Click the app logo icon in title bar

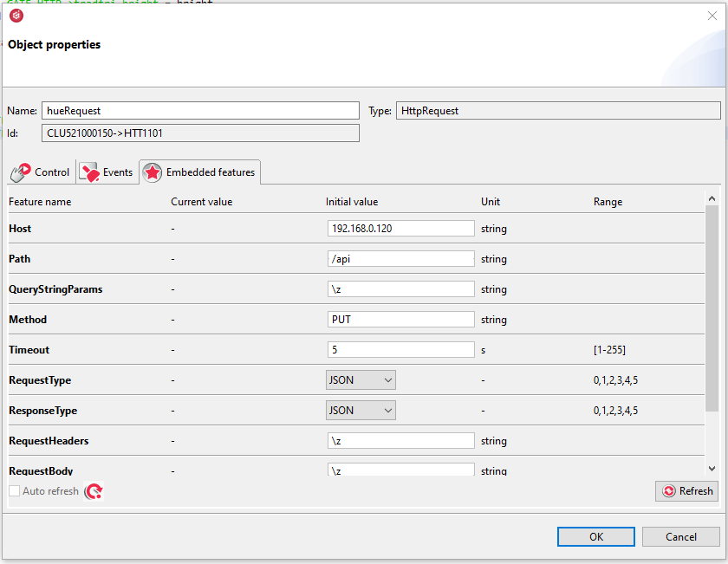click(16, 15)
